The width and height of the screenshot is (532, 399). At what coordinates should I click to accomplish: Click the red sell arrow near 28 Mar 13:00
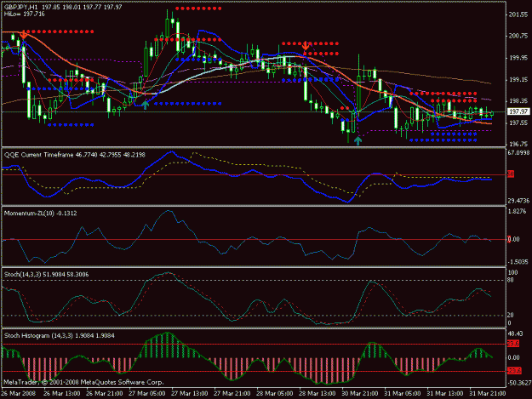306,46
